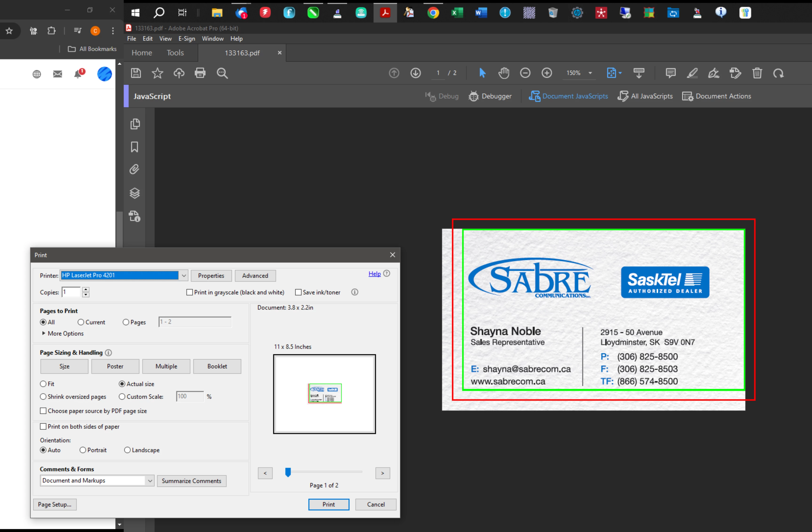Screen dimensions: 812x532
Task: Open the Comments & Forms dropdown
Action: (x=150, y=481)
